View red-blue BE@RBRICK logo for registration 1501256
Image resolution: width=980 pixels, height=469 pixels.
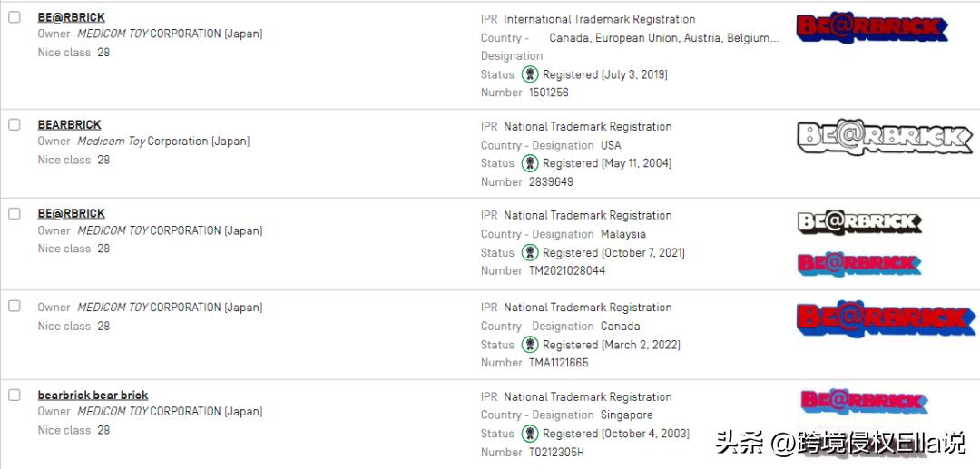(x=871, y=28)
